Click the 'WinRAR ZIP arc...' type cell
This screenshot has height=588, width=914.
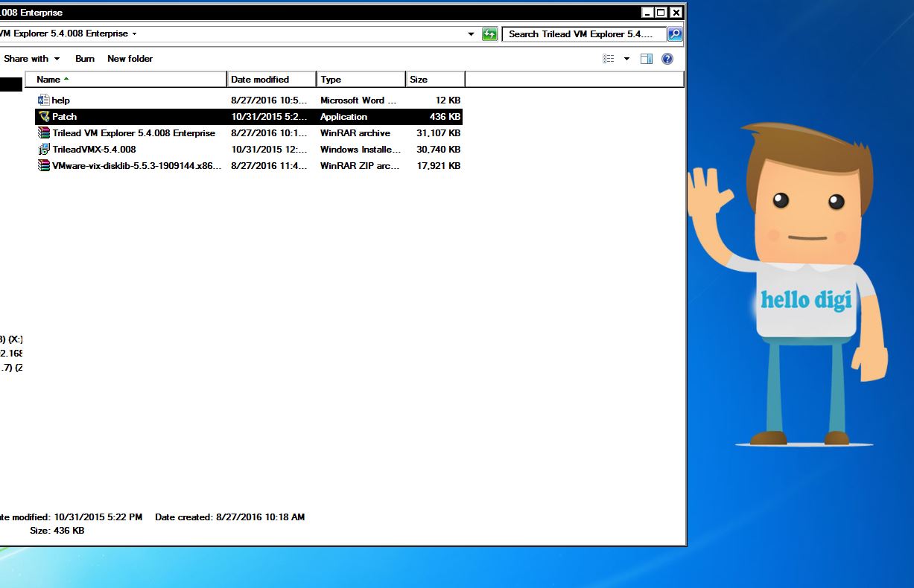[360, 165]
